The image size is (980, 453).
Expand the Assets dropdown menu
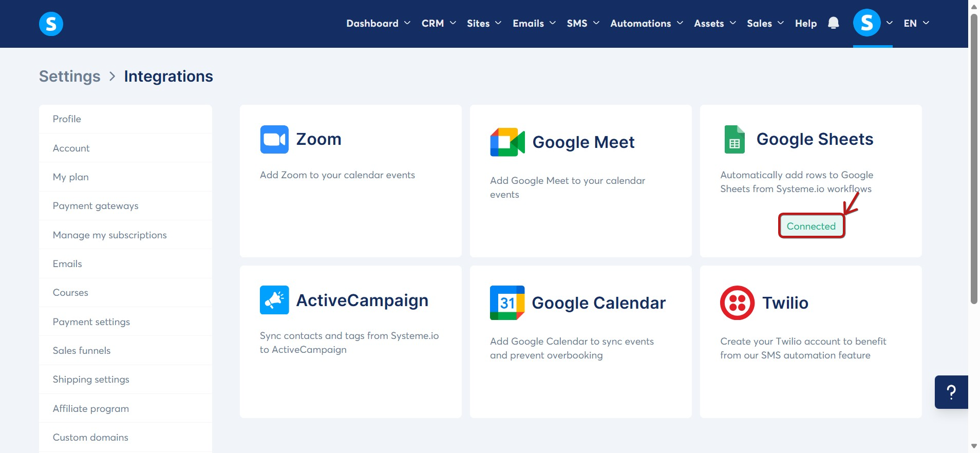click(x=715, y=23)
